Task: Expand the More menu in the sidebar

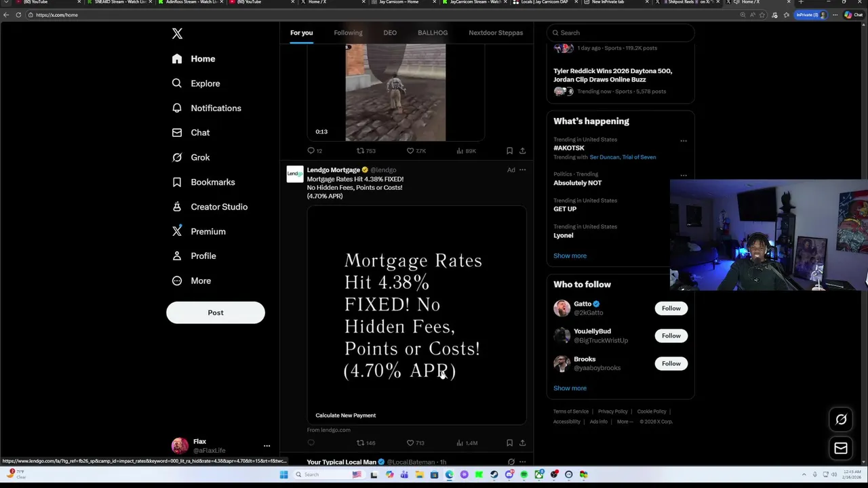Action: pos(191,281)
